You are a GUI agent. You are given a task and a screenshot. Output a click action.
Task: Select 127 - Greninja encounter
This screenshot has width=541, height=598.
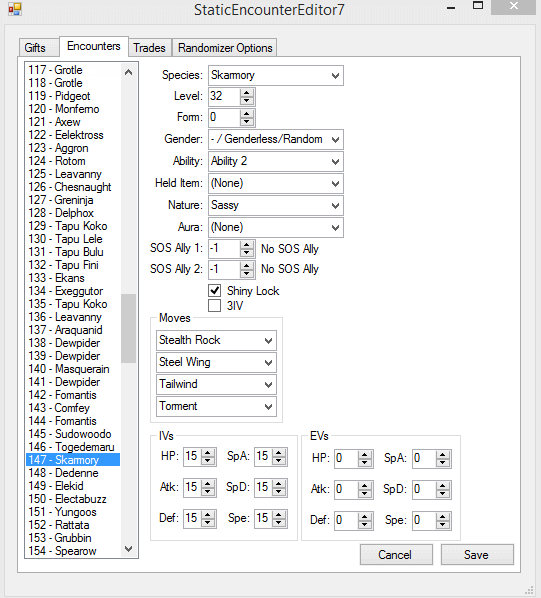click(73, 200)
